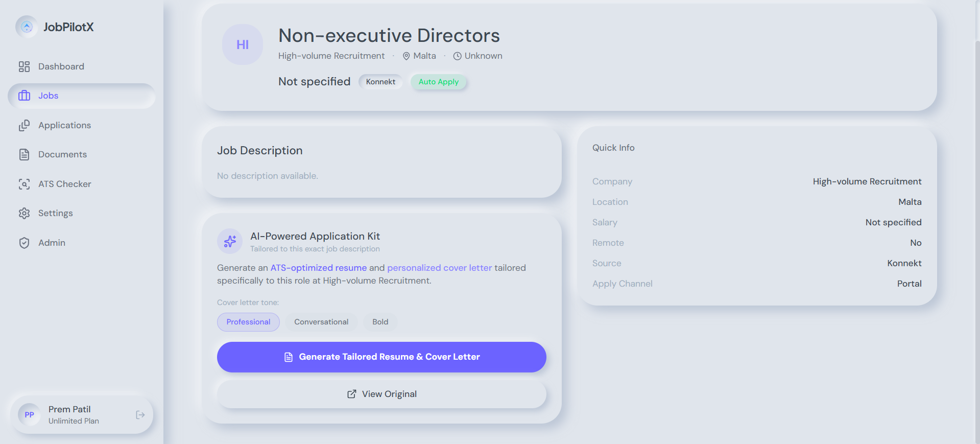The image size is (980, 444).
Task: Click Generate Tailored Resume & Cover Letter
Action: click(381, 357)
